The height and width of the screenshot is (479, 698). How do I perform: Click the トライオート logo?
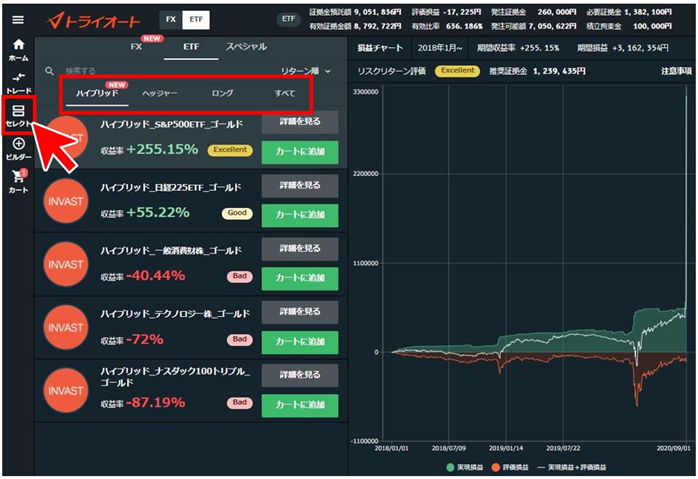[93, 20]
